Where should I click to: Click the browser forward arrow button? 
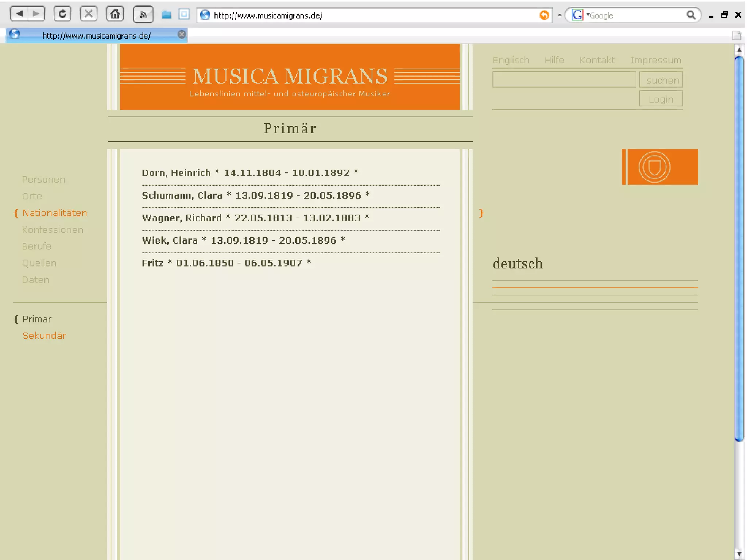coord(36,14)
